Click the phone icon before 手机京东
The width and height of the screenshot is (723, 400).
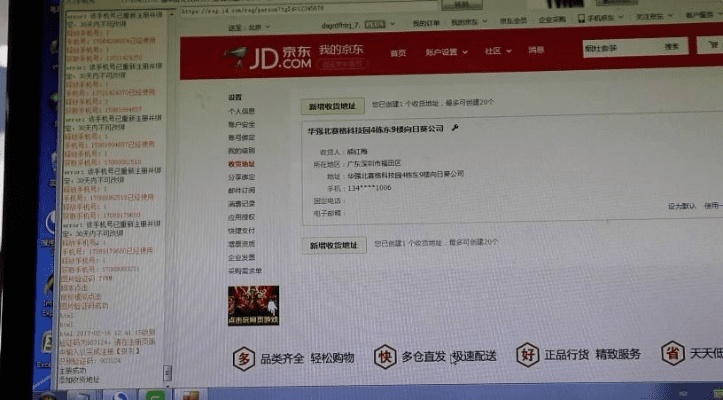point(581,18)
